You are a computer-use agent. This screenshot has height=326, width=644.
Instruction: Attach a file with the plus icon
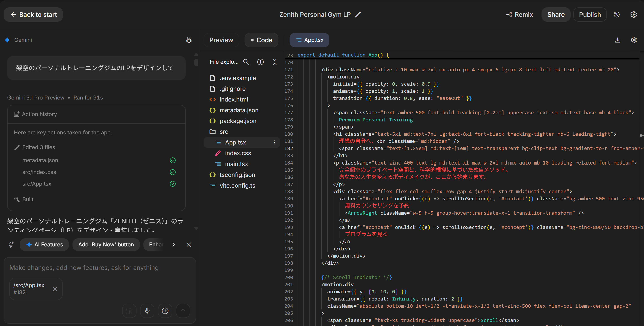pos(165,311)
